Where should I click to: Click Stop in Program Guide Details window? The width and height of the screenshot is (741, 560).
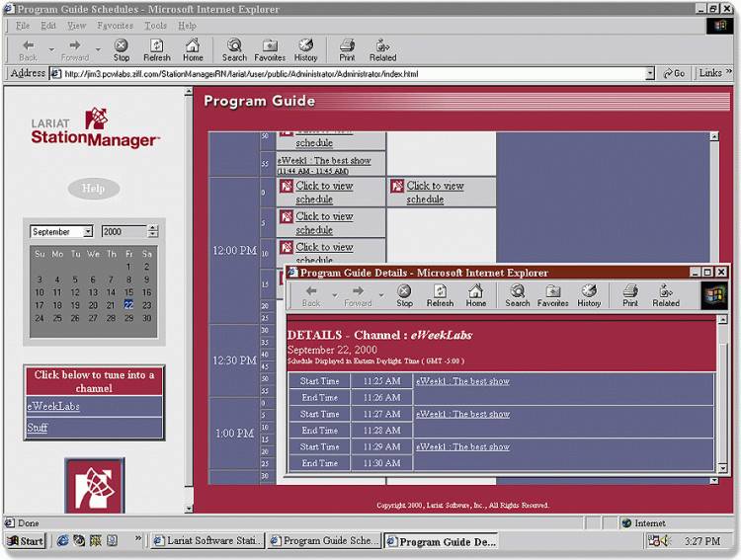pos(404,296)
